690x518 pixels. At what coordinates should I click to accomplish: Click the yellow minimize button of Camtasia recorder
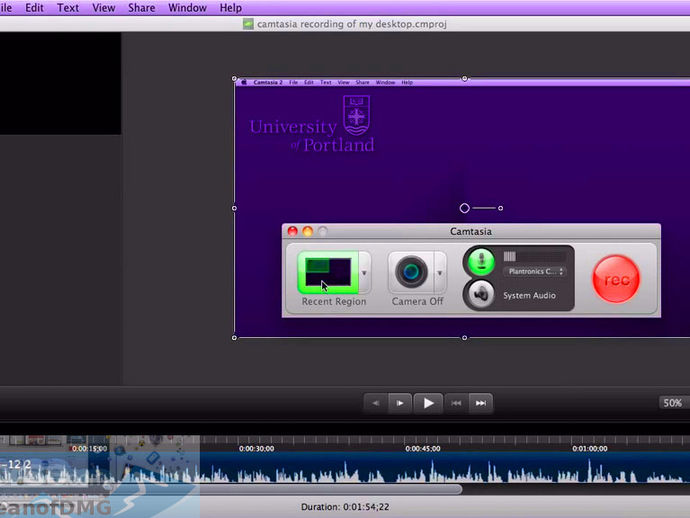click(308, 231)
